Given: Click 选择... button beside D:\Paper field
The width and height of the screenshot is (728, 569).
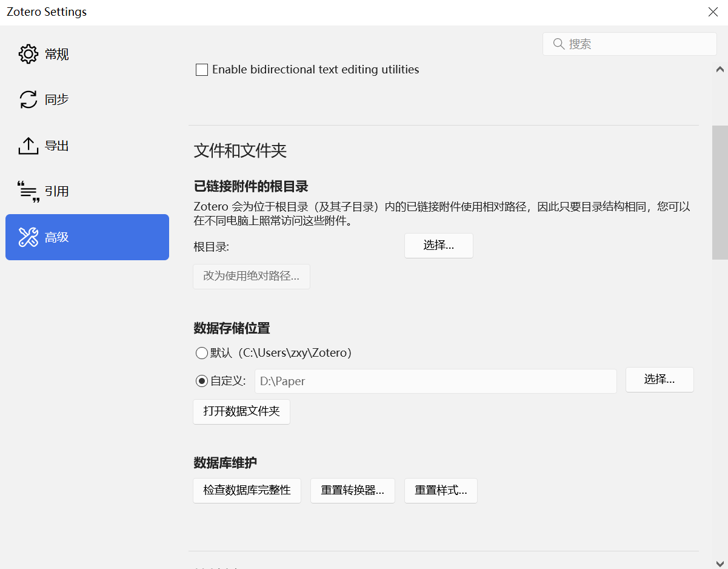Looking at the screenshot, I should [660, 380].
